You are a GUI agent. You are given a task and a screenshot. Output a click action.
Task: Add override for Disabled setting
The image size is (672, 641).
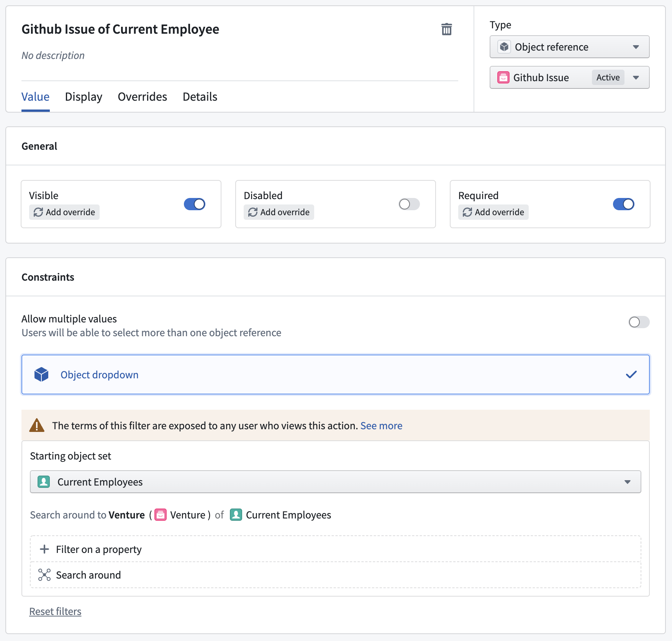(279, 212)
